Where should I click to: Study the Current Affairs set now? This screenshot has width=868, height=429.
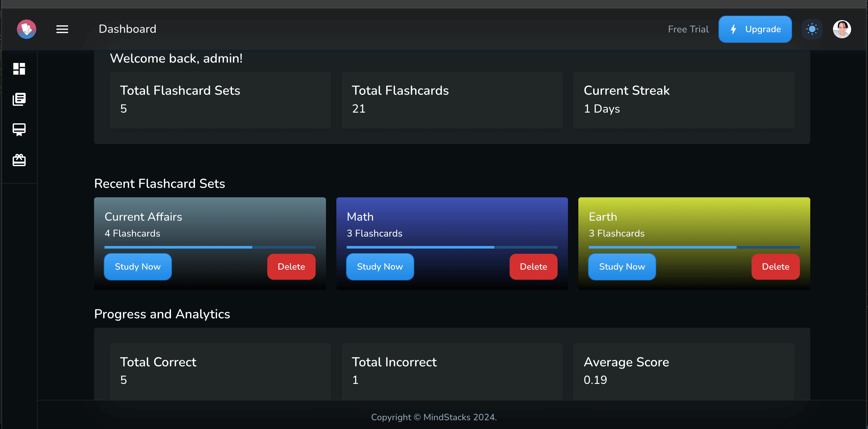pos(138,266)
